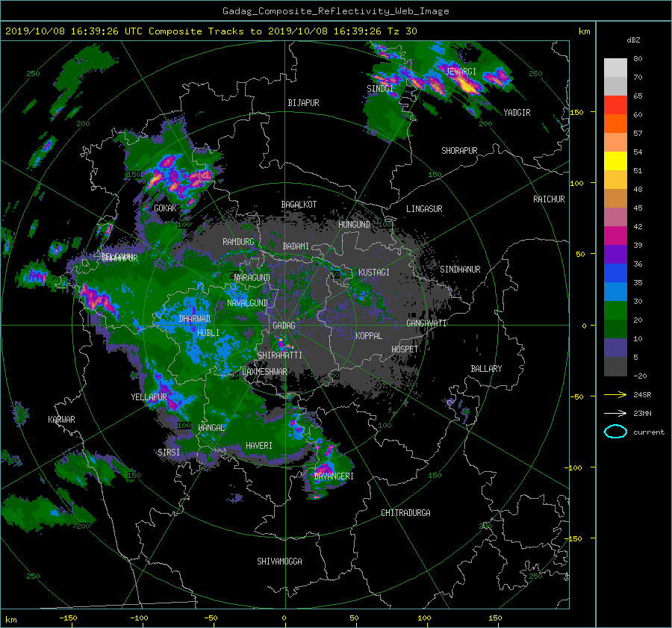This screenshot has width=672, height=628.
Task: Click the NARAGUND city label
Action: tap(252, 278)
